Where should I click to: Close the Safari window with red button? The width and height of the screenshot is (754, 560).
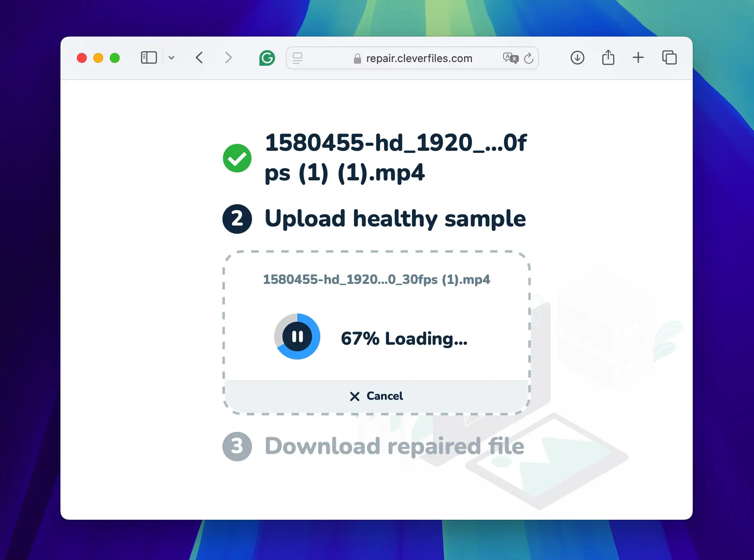pos(82,58)
